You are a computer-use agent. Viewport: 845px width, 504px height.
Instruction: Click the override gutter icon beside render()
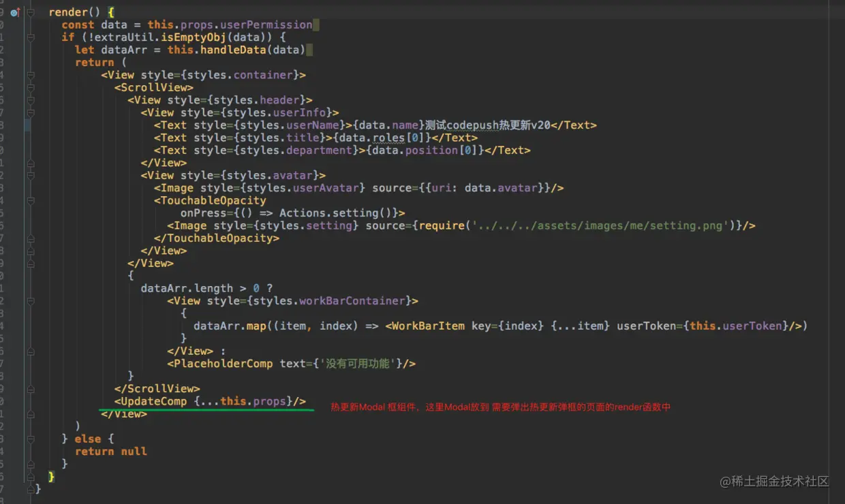coord(15,12)
